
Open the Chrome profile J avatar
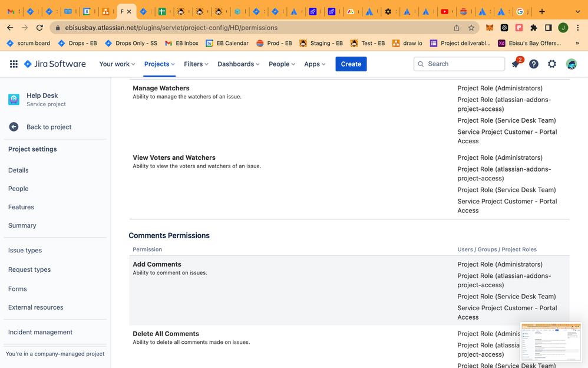(x=563, y=27)
